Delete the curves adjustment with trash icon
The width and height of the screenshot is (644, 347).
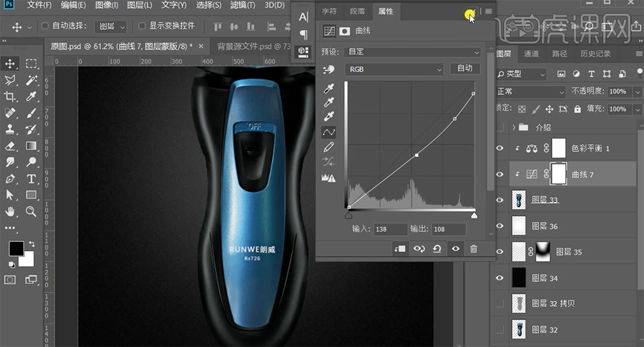474,249
